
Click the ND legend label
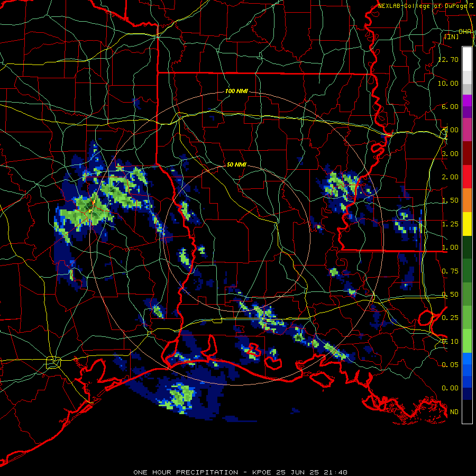tap(454, 412)
